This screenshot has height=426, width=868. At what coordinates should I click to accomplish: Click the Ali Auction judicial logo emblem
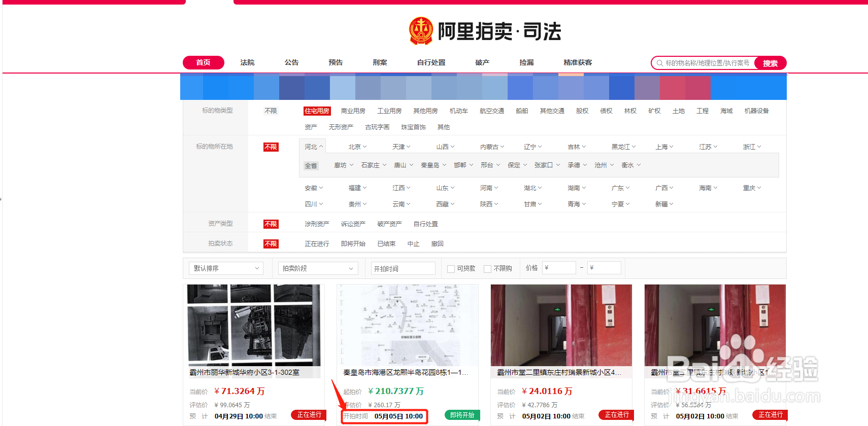point(421,31)
